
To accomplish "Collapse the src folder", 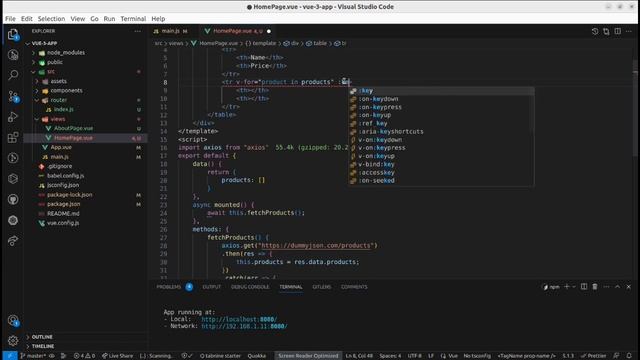I will point(51,71).
